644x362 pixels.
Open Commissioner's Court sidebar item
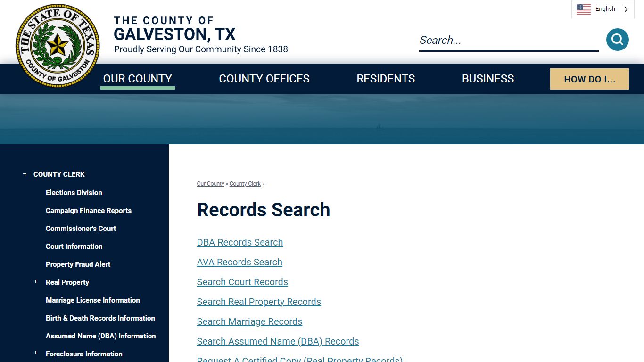click(x=81, y=228)
